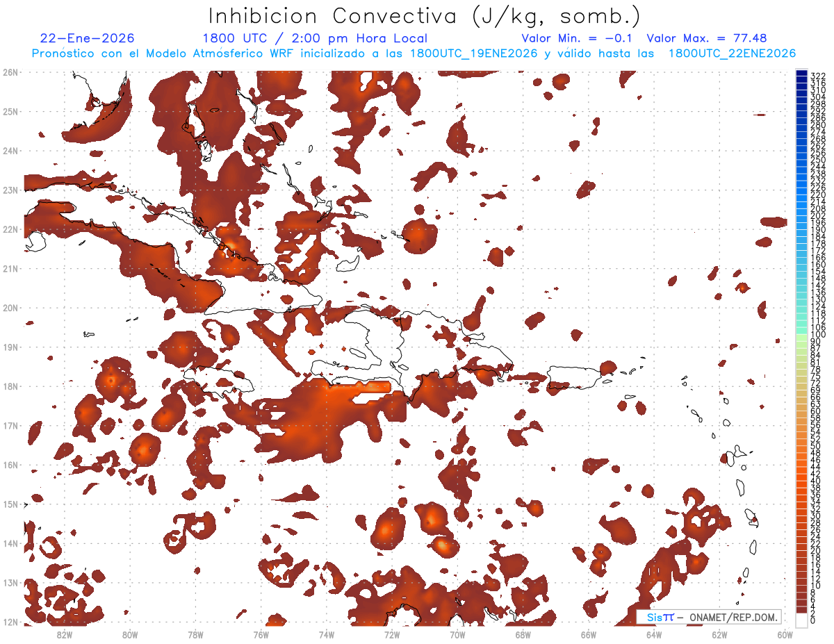Viewport: 834px width, 644px height.
Task: Select the 'Valor Min. = -0.1' readout
Action: tap(576, 38)
